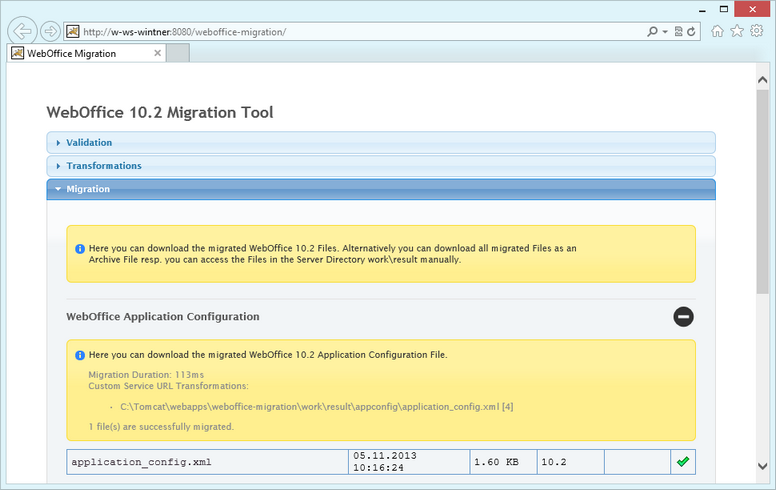Viewport: 776px width, 490px height.
Task: Open Favorites with the star icon
Action: 737,31
